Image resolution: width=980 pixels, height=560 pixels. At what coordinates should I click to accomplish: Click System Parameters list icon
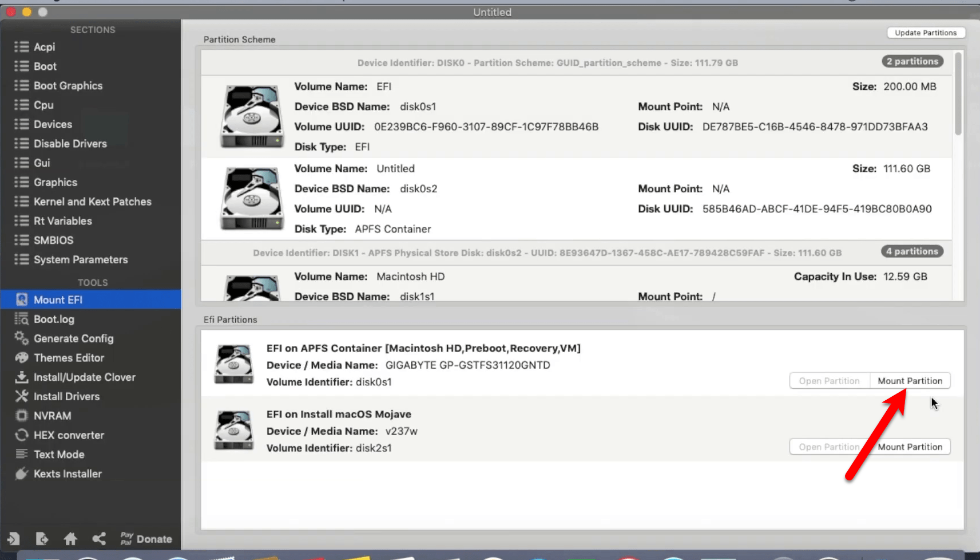click(x=22, y=259)
